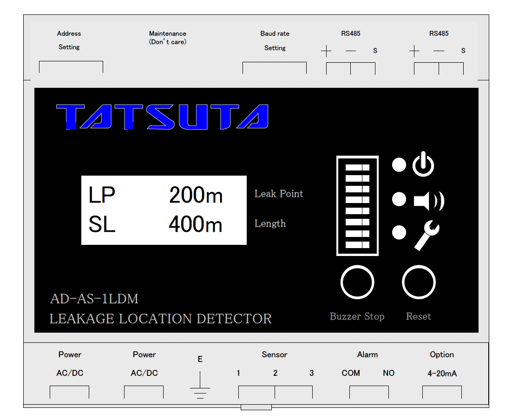Click the plus symbol of the right RS485
512x420 pixels.
(414, 51)
